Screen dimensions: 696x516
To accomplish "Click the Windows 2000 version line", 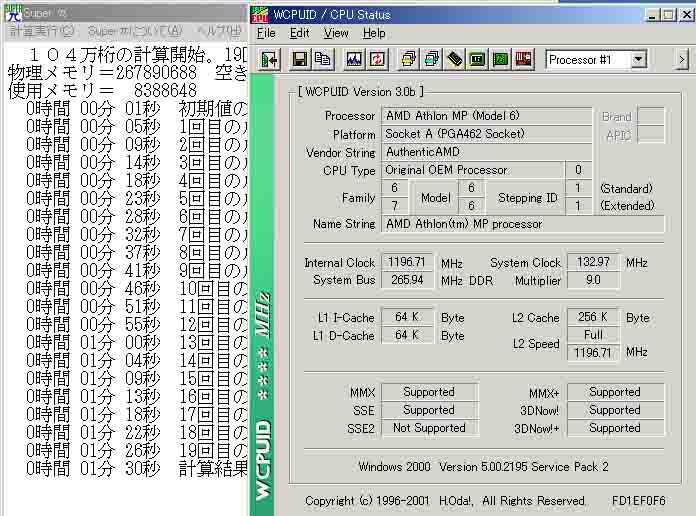I will (x=483, y=467).
